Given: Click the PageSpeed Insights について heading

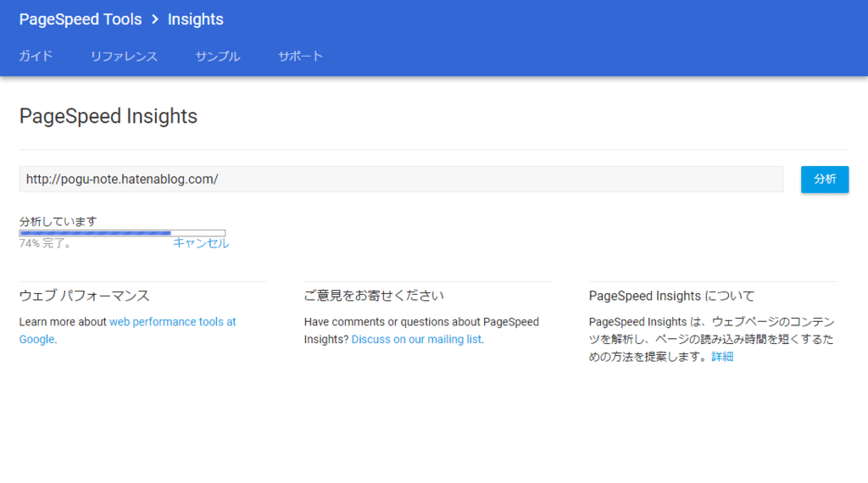Looking at the screenshot, I should pos(671,296).
